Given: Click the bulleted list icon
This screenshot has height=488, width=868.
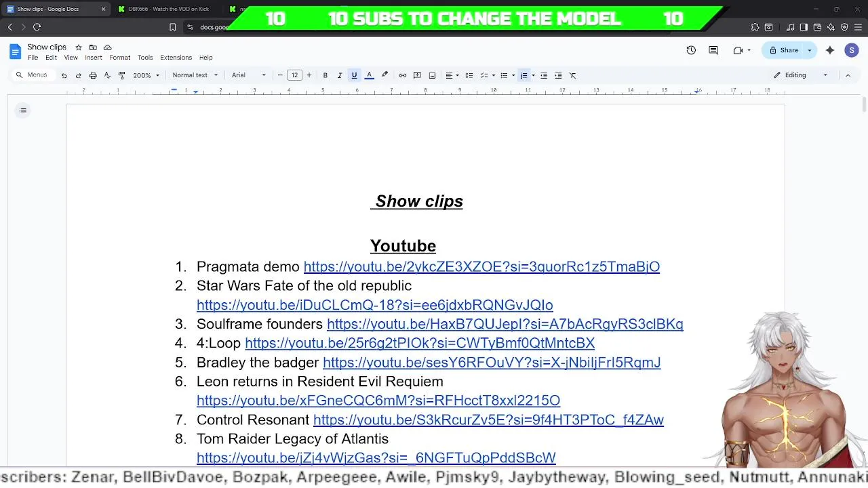Looking at the screenshot, I should [x=504, y=75].
